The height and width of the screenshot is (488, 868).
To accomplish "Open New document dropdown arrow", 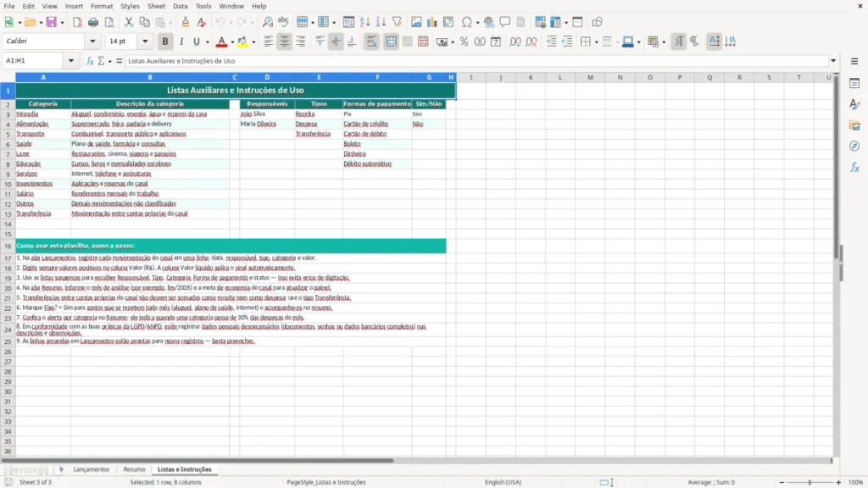I will pyautogui.click(x=19, y=23).
